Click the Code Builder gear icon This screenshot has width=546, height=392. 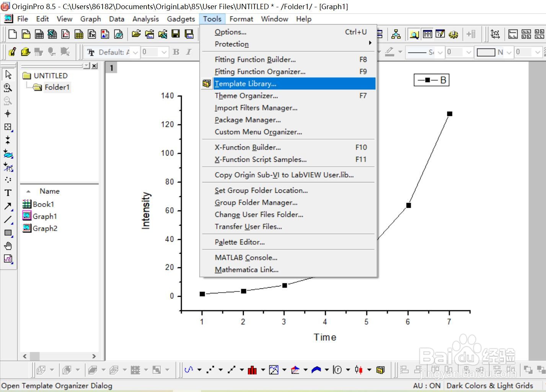[x=453, y=34]
